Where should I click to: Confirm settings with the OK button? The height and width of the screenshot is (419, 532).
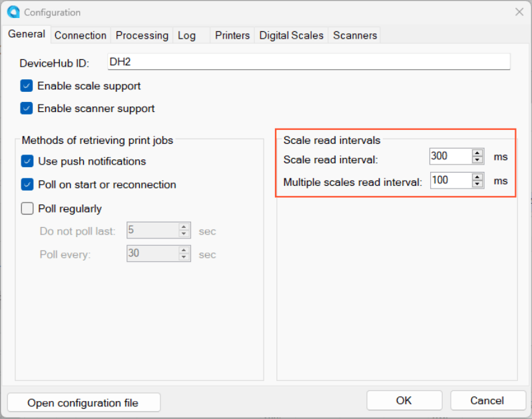pos(403,400)
